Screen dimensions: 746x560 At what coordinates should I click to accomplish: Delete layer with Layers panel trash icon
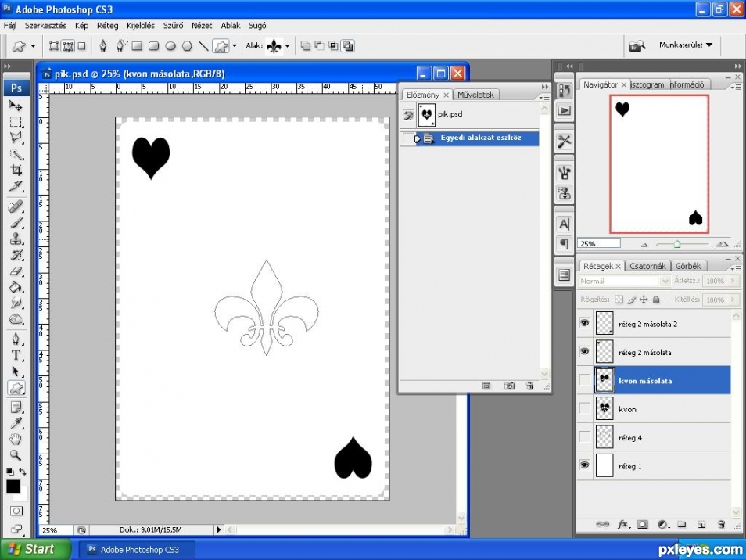pos(721,524)
